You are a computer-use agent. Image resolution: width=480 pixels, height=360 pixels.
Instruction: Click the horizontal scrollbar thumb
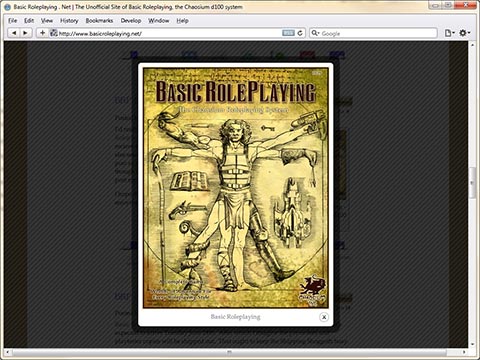(x=229, y=352)
